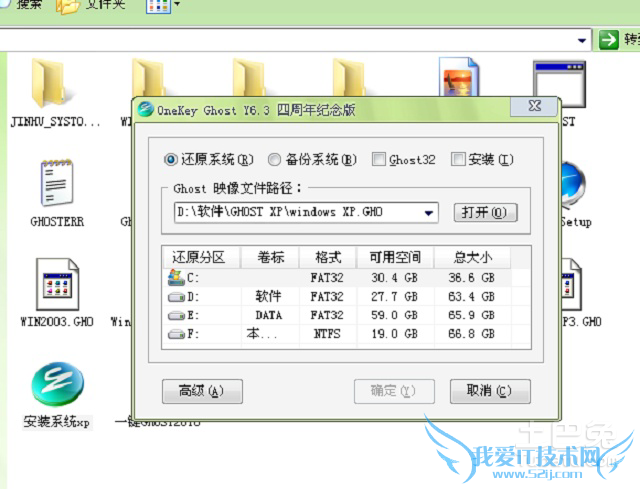Viewport: 640px width, 489px height.
Task: Click the 59.0 GB free space value
Action: (x=394, y=316)
